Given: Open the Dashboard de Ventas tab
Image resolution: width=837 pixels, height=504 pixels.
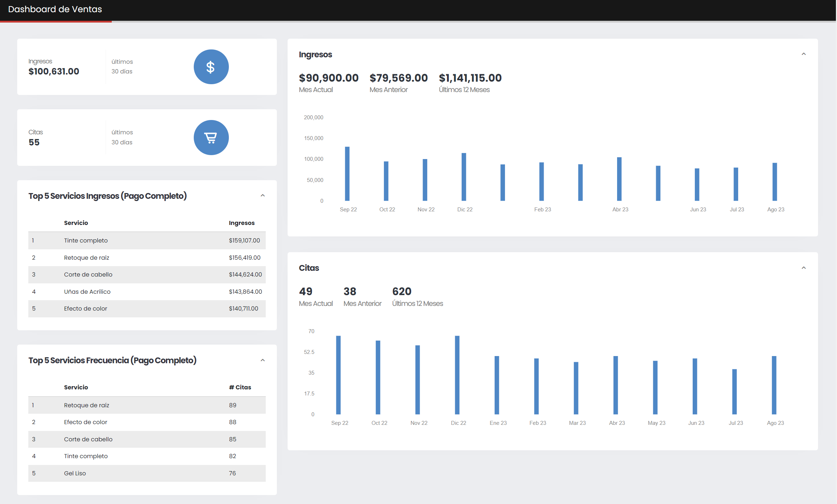Looking at the screenshot, I should pyautogui.click(x=55, y=9).
